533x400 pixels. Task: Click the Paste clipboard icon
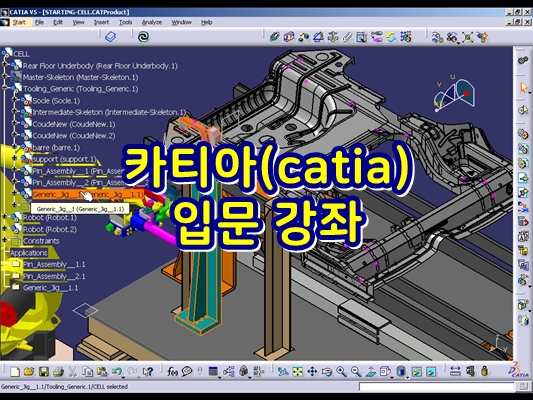point(102,371)
